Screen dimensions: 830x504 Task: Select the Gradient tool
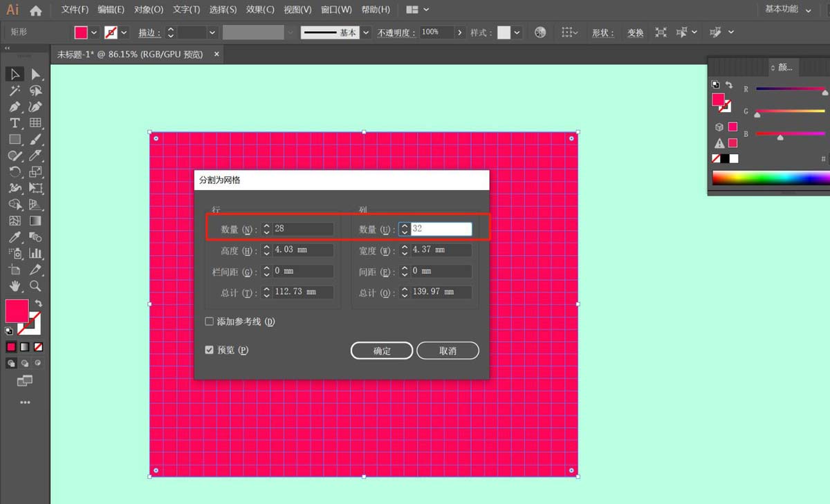pyautogui.click(x=37, y=221)
